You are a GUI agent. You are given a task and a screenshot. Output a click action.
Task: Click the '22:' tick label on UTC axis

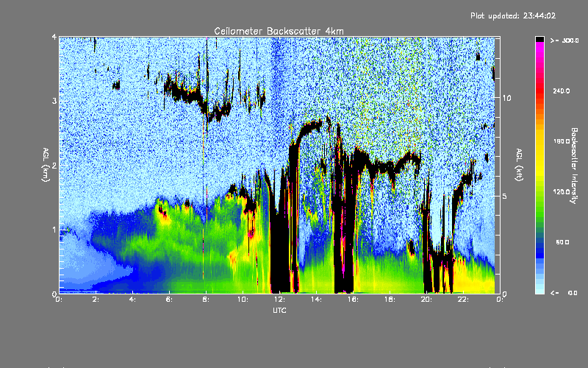pyautogui.click(x=463, y=300)
